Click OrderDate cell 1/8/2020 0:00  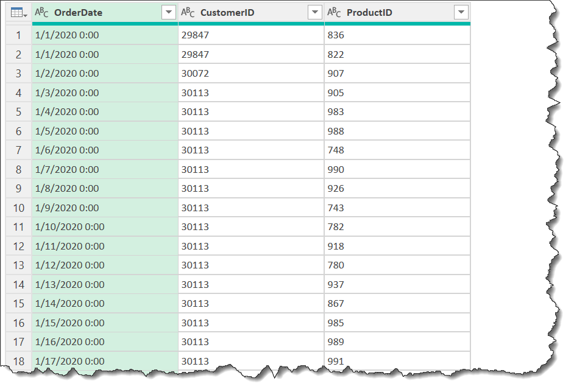click(105, 189)
